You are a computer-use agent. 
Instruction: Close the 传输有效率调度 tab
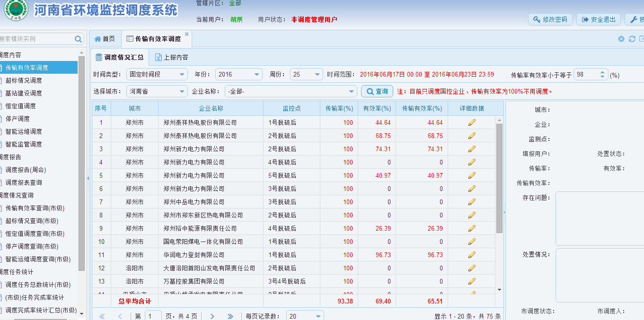click(186, 34)
